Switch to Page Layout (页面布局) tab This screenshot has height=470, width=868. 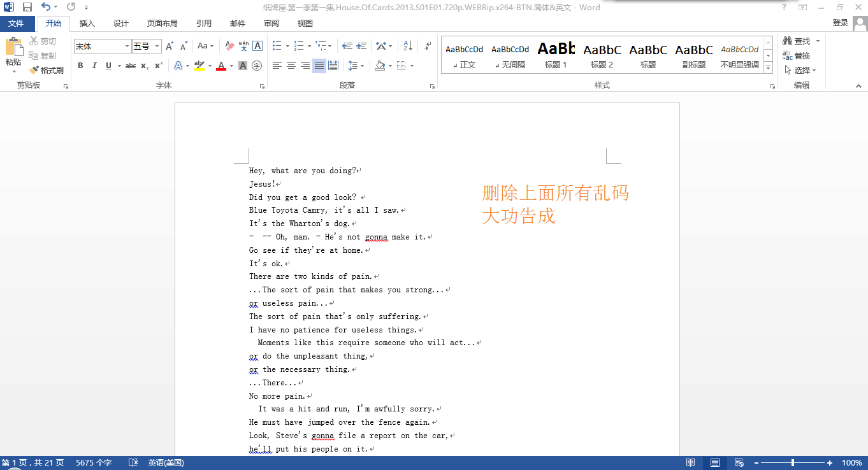163,24
